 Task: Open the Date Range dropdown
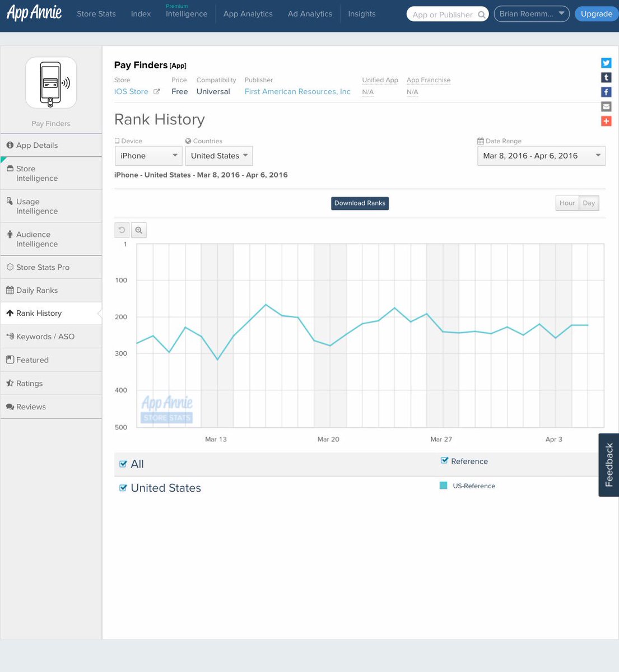(x=541, y=156)
